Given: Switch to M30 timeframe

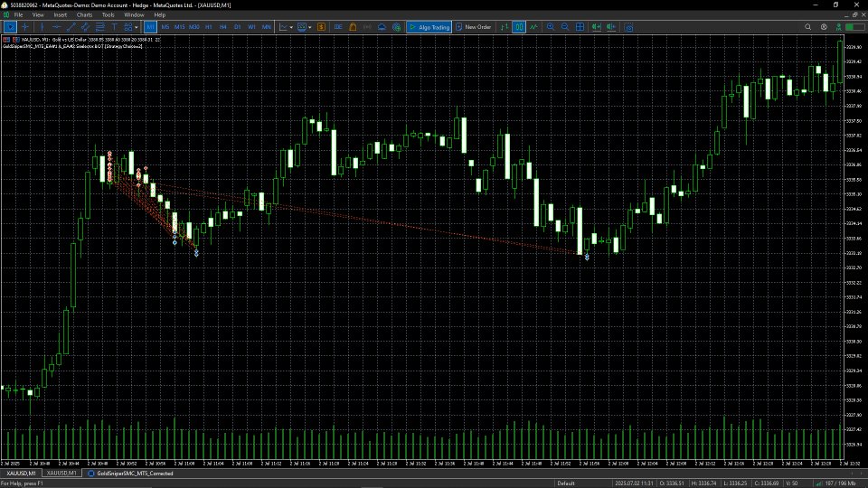Looking at the screenshot, I should point(193,26).
